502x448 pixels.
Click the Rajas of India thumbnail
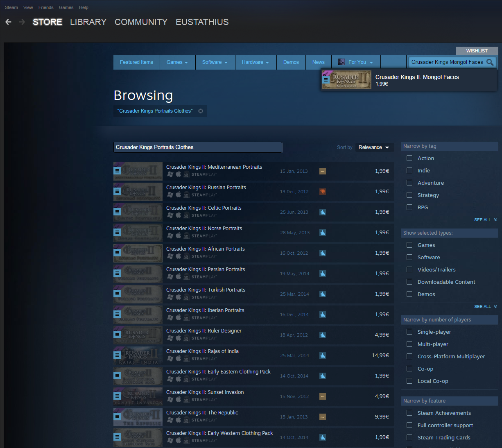tap(138, 355)
